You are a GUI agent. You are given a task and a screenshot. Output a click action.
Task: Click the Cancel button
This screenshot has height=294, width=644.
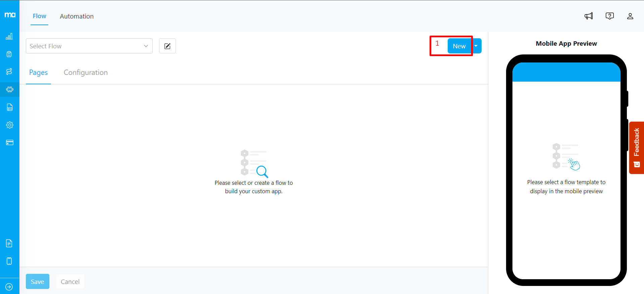pyautogui.click(x=70, y=282)
